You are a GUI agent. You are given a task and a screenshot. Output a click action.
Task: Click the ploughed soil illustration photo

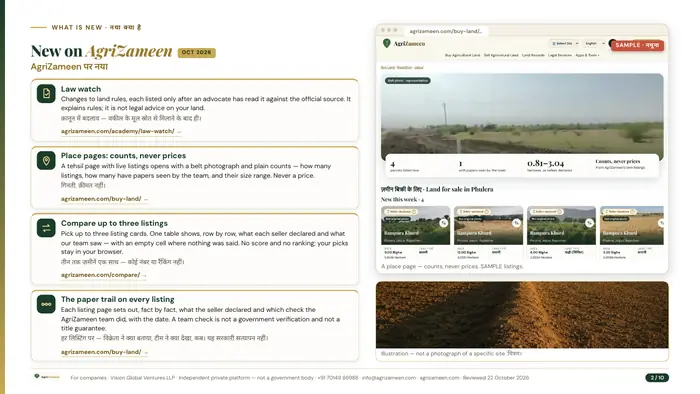tap(522, 315)
